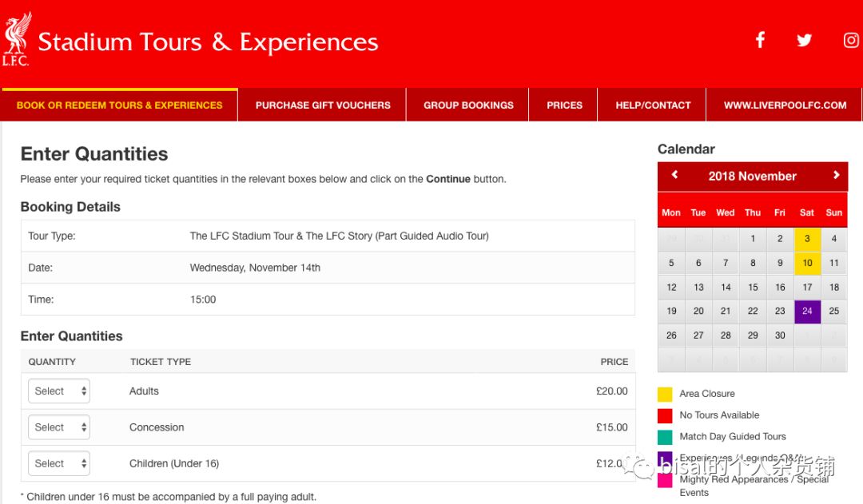Viewport: 863px width, 504px height.
Task: Click the red No Tours Available swatch
Action: click(665, 415)
